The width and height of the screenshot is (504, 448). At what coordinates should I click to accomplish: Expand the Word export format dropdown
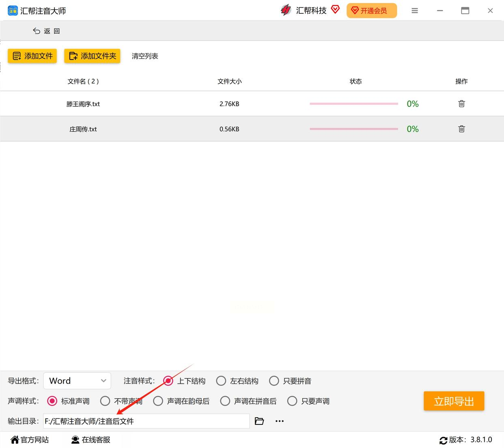click(77, 381)
